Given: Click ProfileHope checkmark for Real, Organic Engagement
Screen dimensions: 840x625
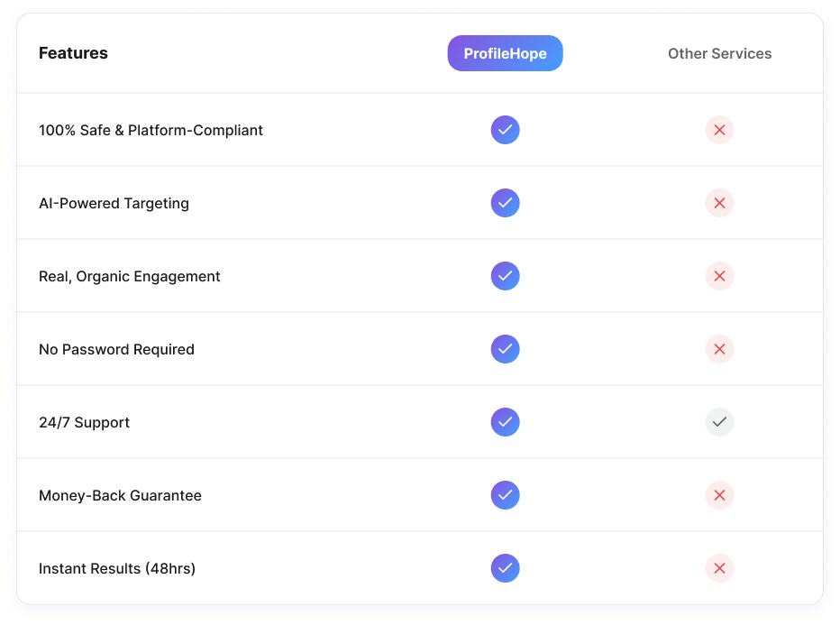Looking at the screenshot, I should pos(505,276).
